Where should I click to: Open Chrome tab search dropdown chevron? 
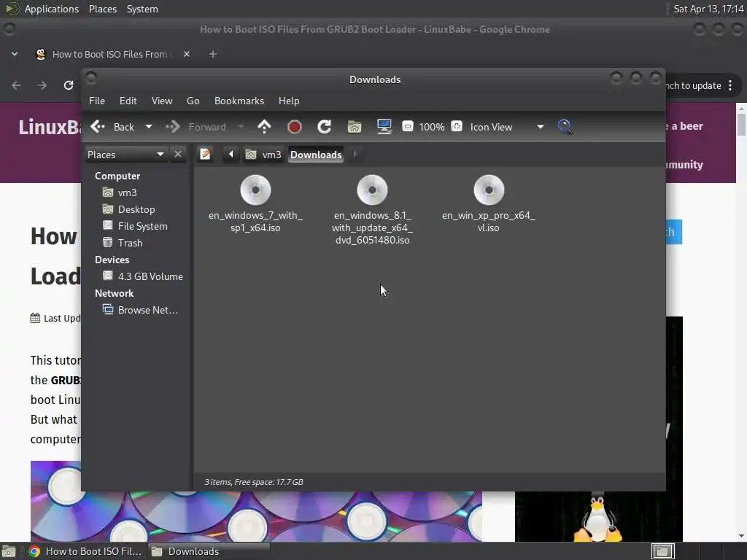tap(15, 54)
